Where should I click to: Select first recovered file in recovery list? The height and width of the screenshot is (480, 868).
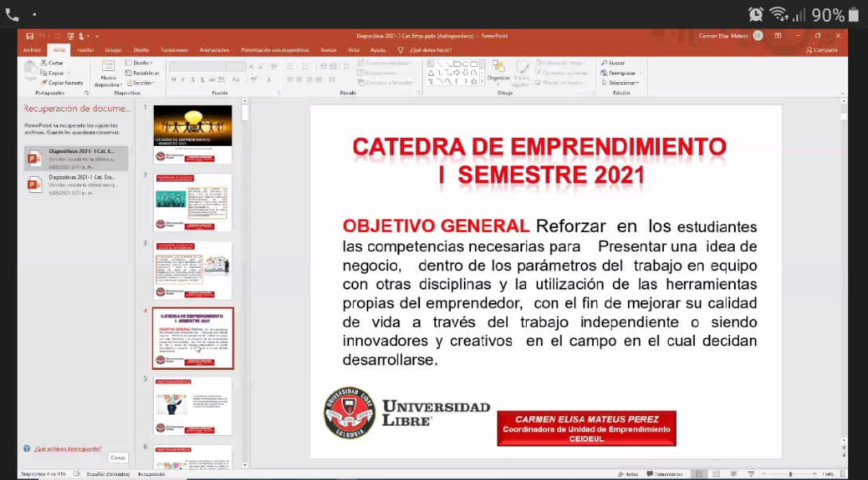(x=76, y=159)
